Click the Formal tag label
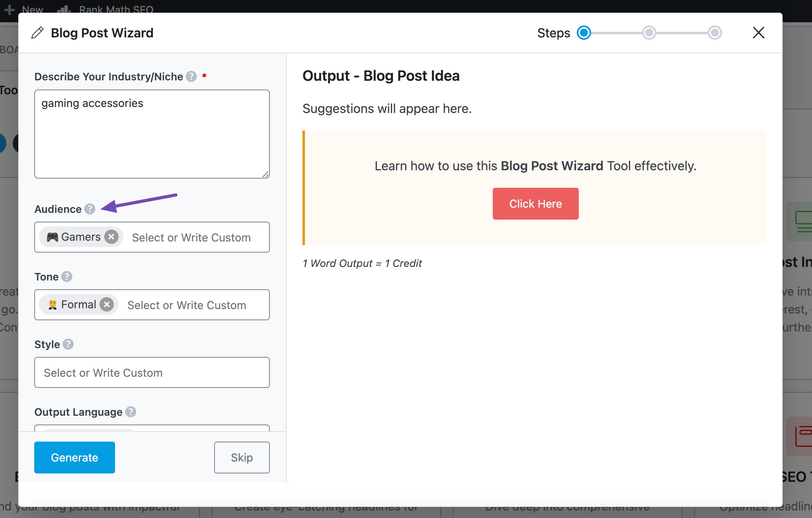 point(79,304)
